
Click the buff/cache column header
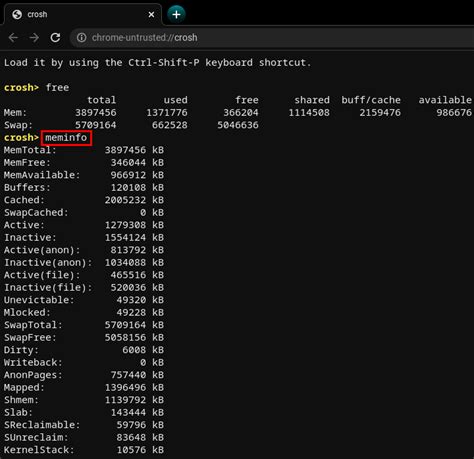coord(371,100)
